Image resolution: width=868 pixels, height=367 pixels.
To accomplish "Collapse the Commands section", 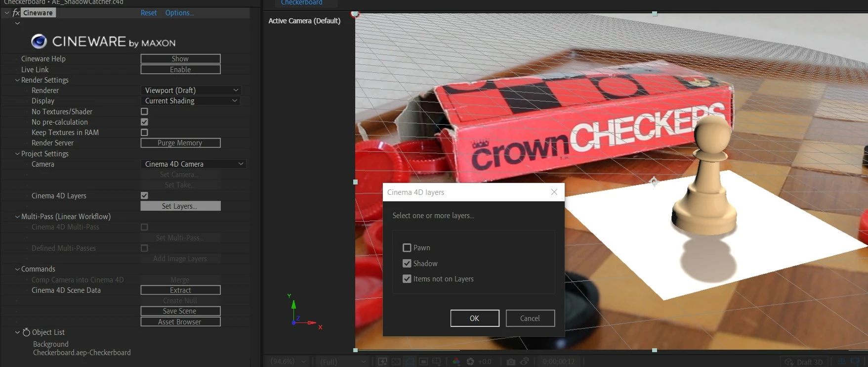I will pos(17,269).
